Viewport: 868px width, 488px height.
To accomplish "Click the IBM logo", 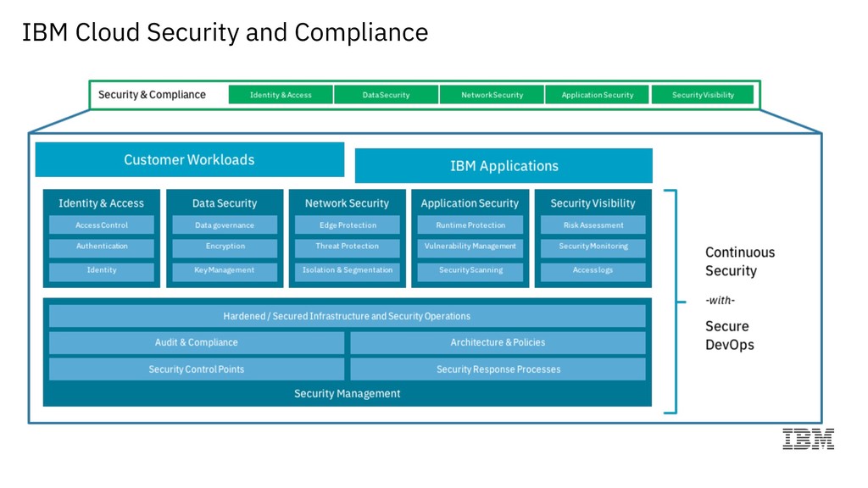I will coord(808,439).
